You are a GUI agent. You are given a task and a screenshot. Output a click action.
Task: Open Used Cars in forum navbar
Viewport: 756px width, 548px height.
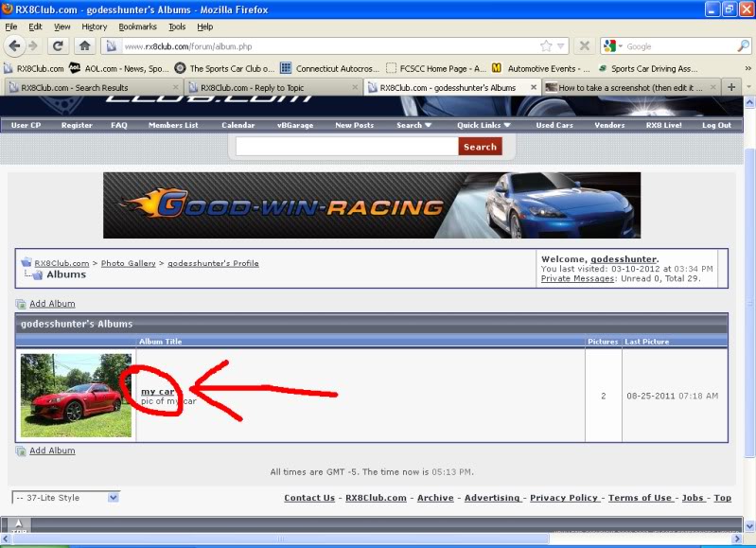(554, 125)
